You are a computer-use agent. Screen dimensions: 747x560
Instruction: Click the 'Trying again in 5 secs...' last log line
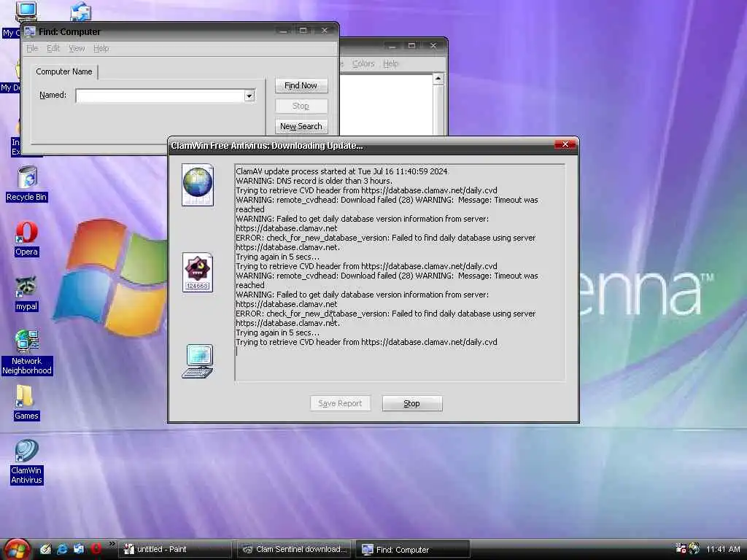coord(277,332)
